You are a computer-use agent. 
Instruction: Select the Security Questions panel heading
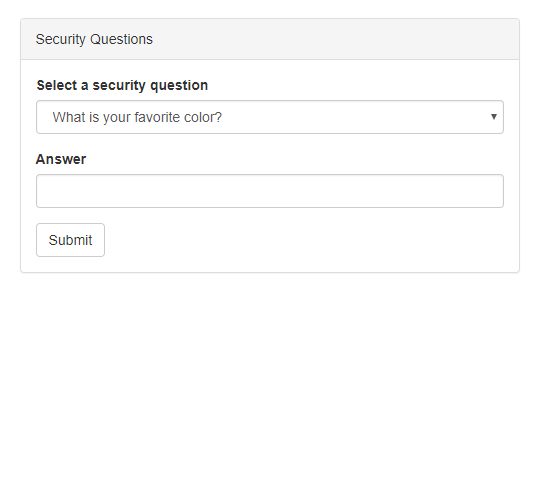[270, 39]
